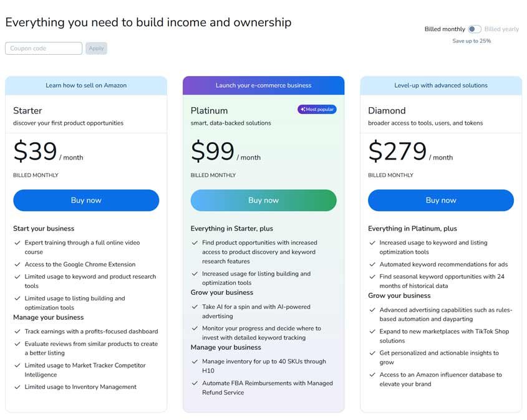Toggle billing switch to yearly
Image resolution: width=527 pixels, height=420 pixels.
click(475, 29)
